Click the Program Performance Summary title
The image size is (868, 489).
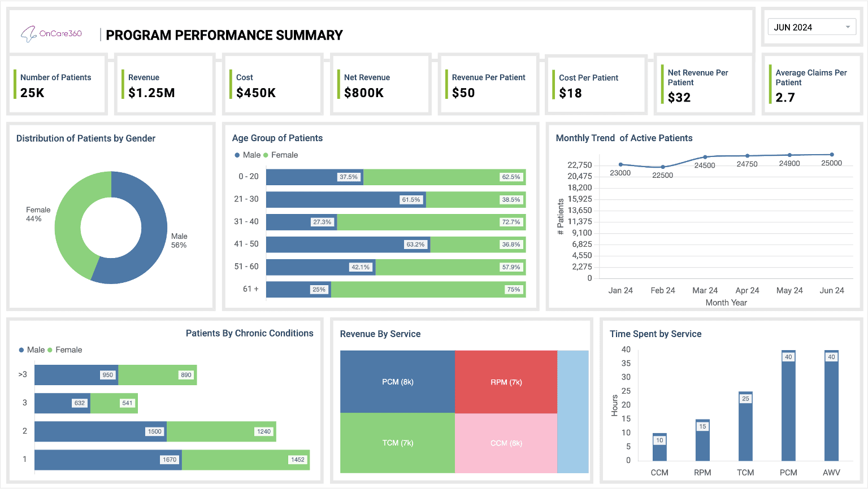pos(224,35)
